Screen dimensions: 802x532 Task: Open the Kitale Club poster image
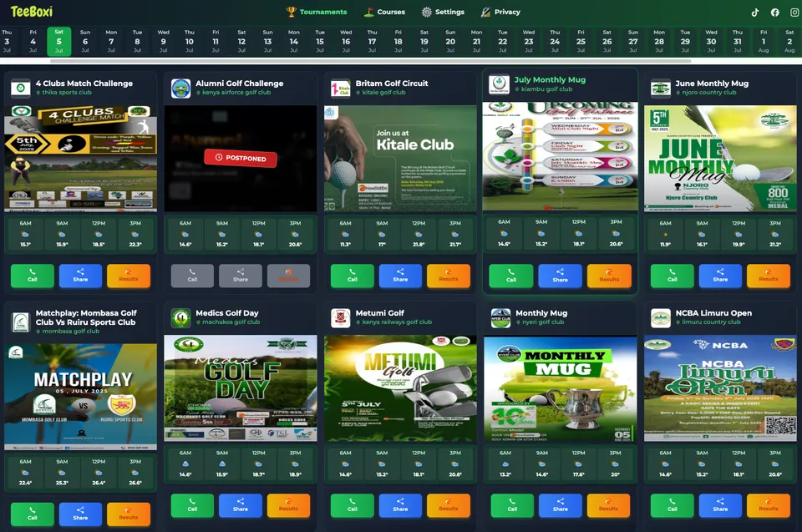(x=400, y=159)
